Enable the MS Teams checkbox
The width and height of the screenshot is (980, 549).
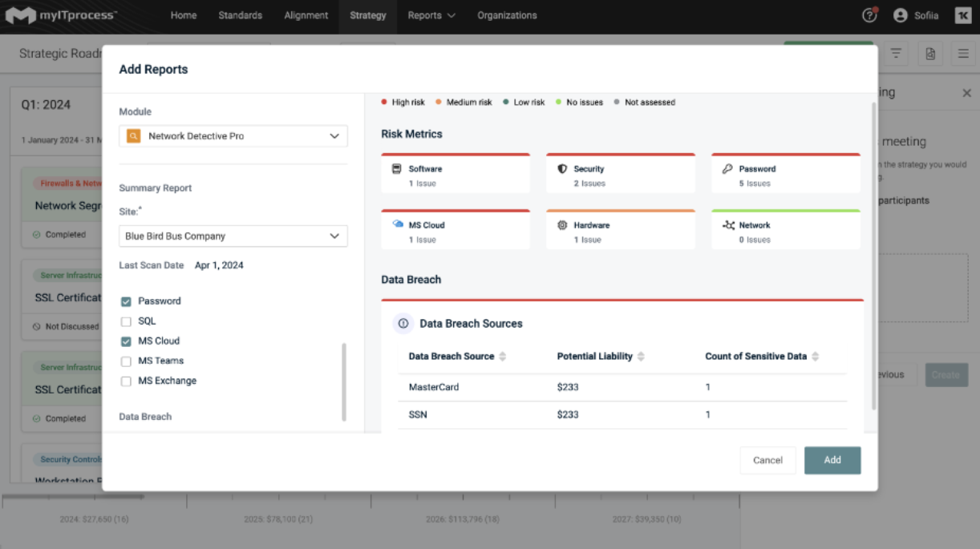coord(126,361)
